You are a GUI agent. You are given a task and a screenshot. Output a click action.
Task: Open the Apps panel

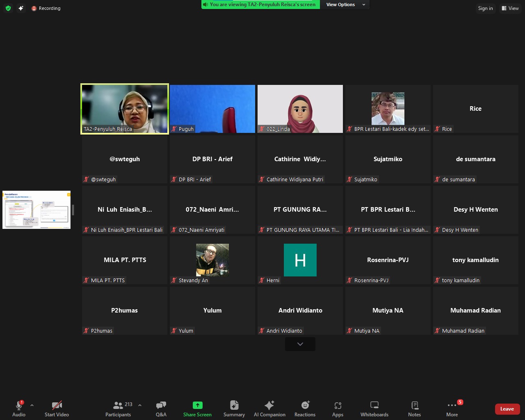pyautogui.click(x=338, y=409)
